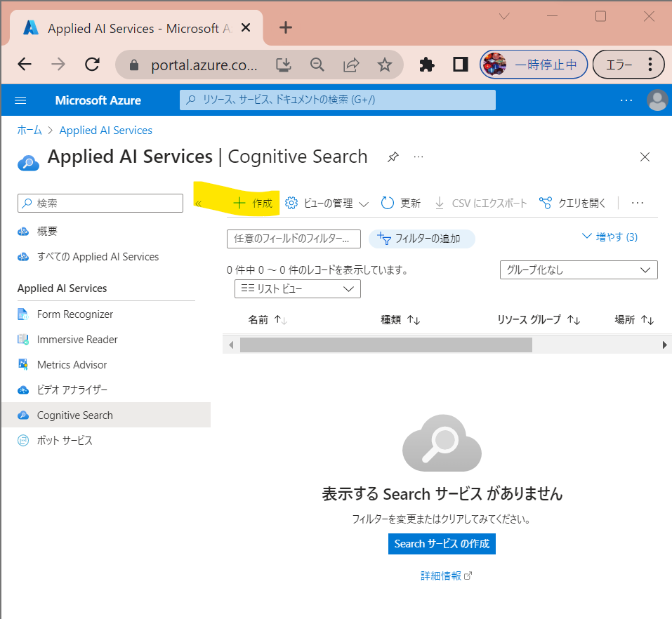The width and height of the screenshot is (672, 619).
Task: Open the Azure portal hamburger menu
Action: tap(20, 100)
